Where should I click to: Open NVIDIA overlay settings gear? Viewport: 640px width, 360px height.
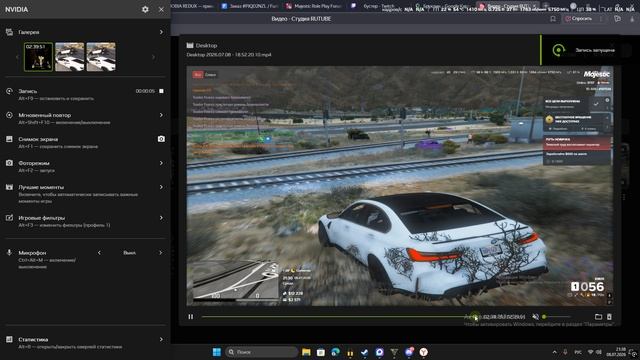click(x=145, y=9)
